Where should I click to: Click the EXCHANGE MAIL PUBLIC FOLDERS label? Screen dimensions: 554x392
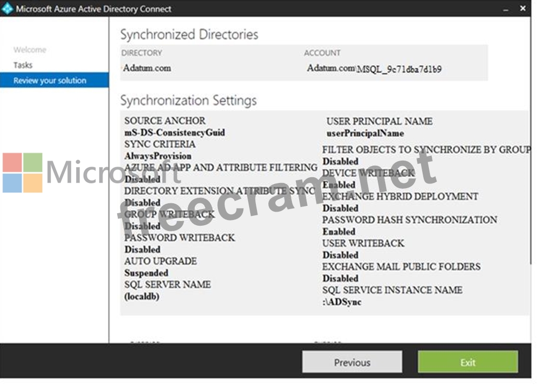pos(401,266)
